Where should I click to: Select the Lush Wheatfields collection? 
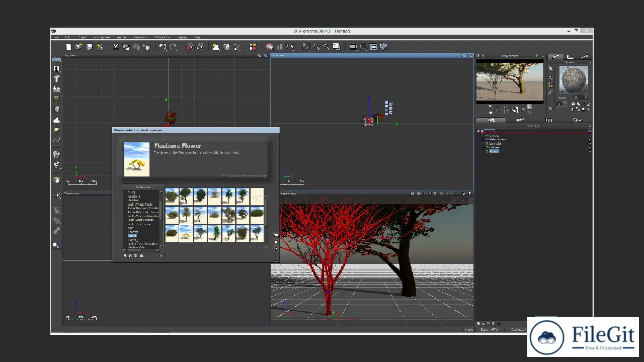[x=140, y=204]
